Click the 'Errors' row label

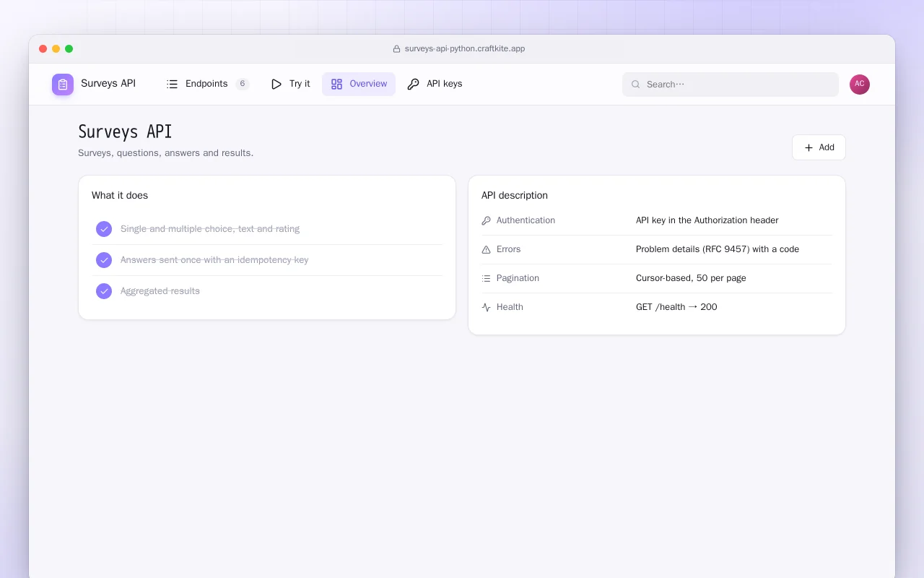click(508, 249)
